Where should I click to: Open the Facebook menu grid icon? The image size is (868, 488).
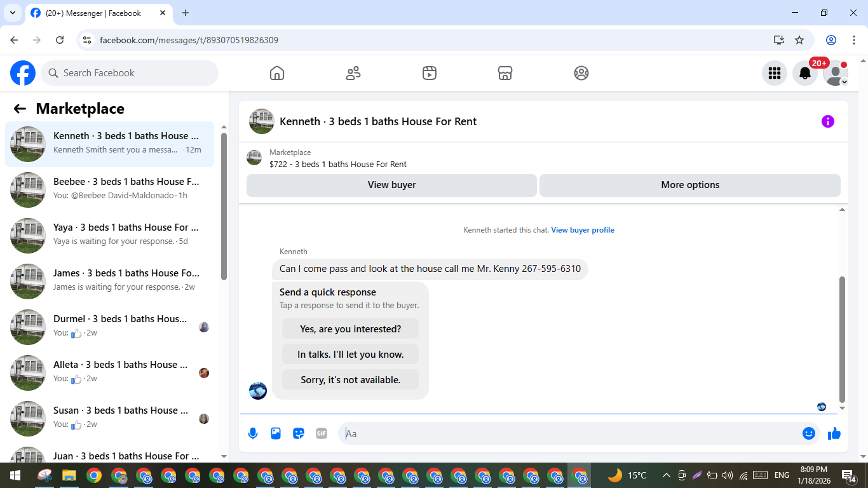(x=775, y=73)
